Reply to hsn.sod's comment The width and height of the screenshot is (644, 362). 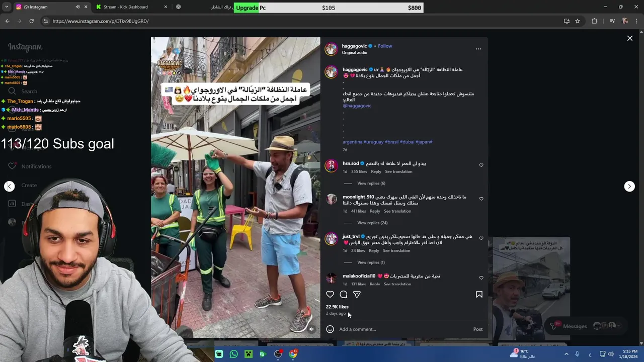coord(376,171)
